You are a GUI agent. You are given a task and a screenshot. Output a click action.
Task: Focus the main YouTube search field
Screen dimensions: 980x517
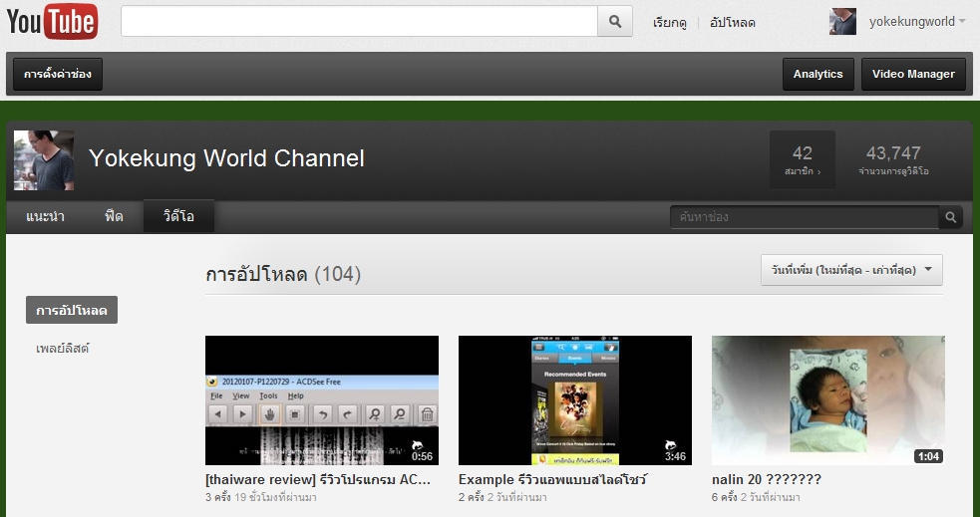coord(359,21)
